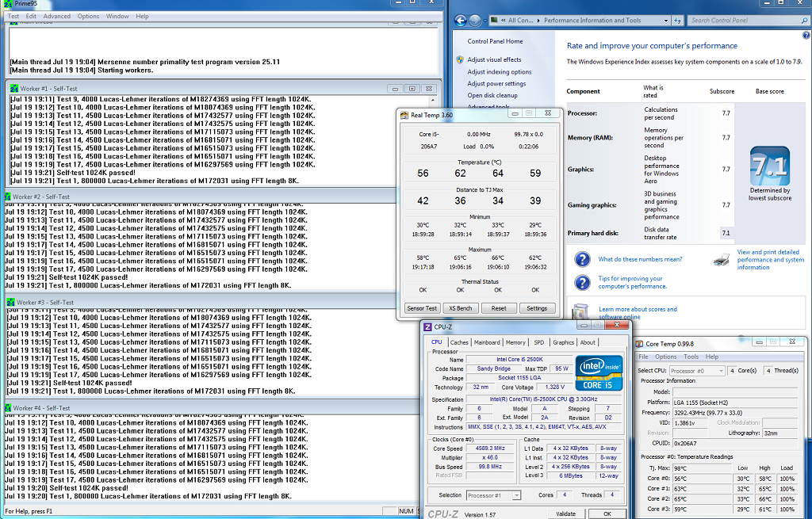Click the 7.1 base score badge
The height and width of the screenshot is (519, 812).
(x=770, y=166)
